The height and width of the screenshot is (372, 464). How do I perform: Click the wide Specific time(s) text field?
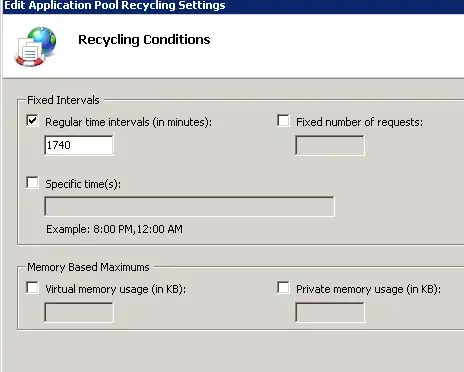[x=189, y=207]
